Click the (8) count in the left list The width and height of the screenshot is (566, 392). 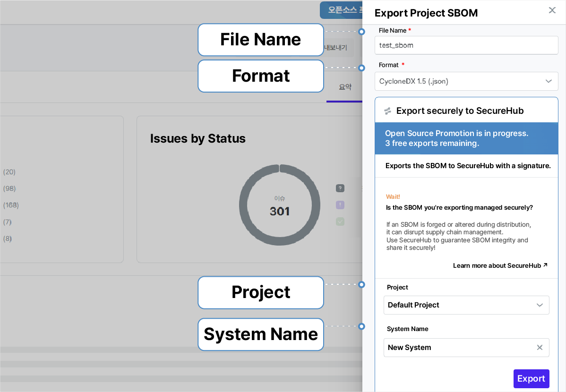(x=7, y=239)
